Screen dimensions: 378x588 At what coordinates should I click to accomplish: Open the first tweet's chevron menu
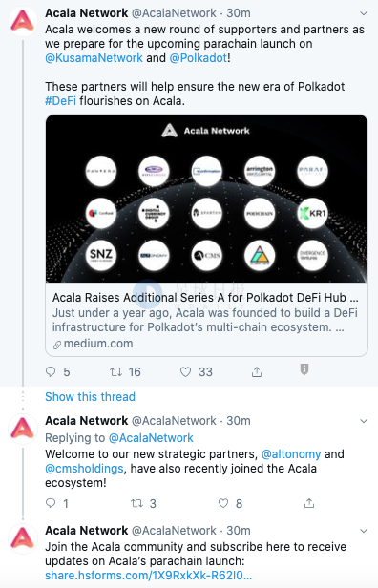pyautogui.click(x=364, y=13)
